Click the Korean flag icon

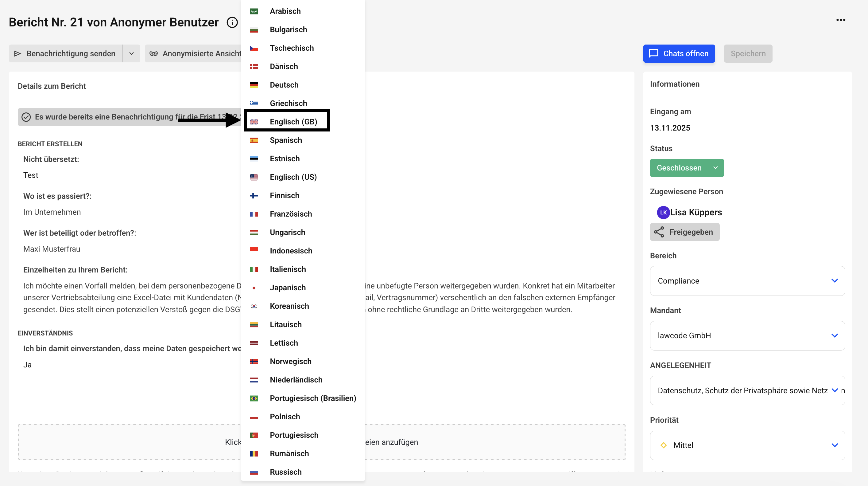click(x=254, y=306)
